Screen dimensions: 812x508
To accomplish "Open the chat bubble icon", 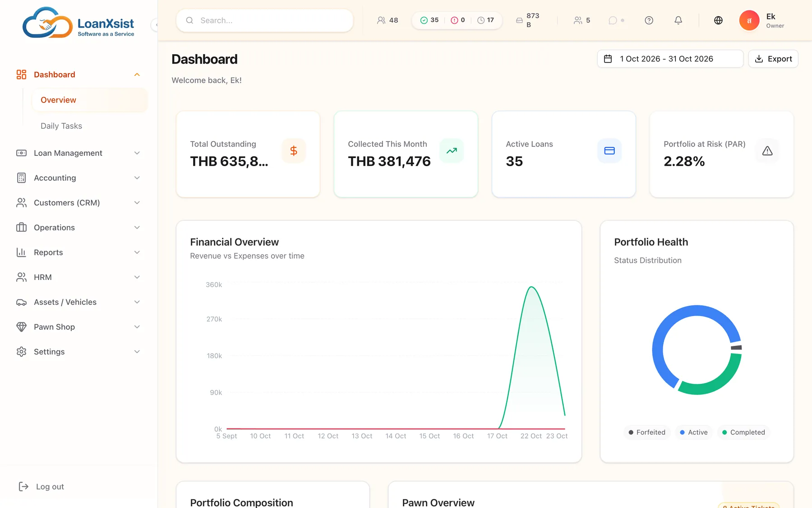I will (x=613, y=20).
